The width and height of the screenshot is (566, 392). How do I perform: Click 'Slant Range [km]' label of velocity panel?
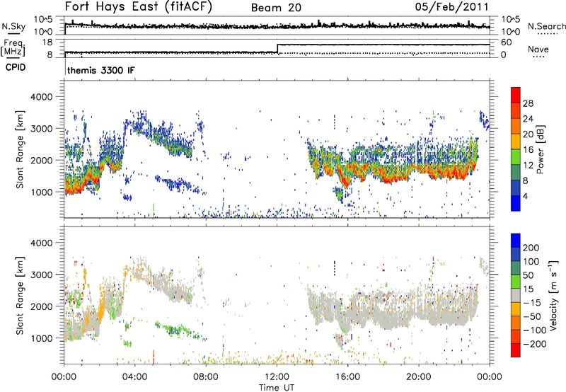tap(21, 295)
